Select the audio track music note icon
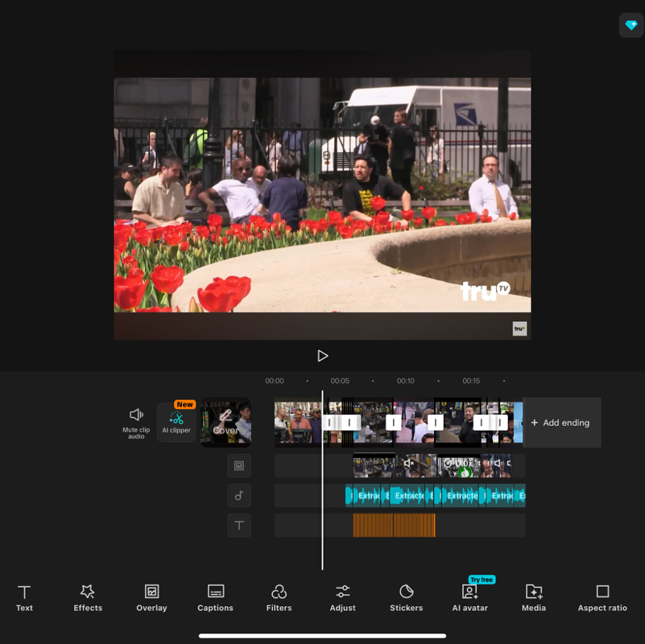Screen dimensions: 645x644 [239, 496]
